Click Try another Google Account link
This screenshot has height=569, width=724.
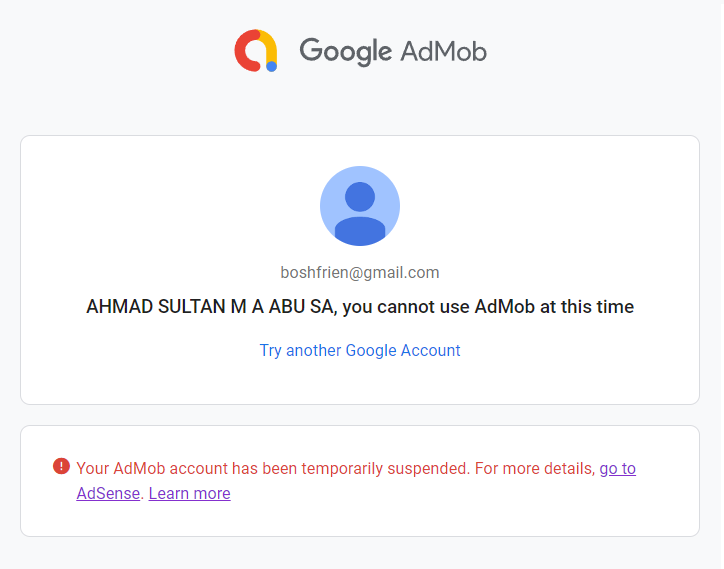(360, 350)
